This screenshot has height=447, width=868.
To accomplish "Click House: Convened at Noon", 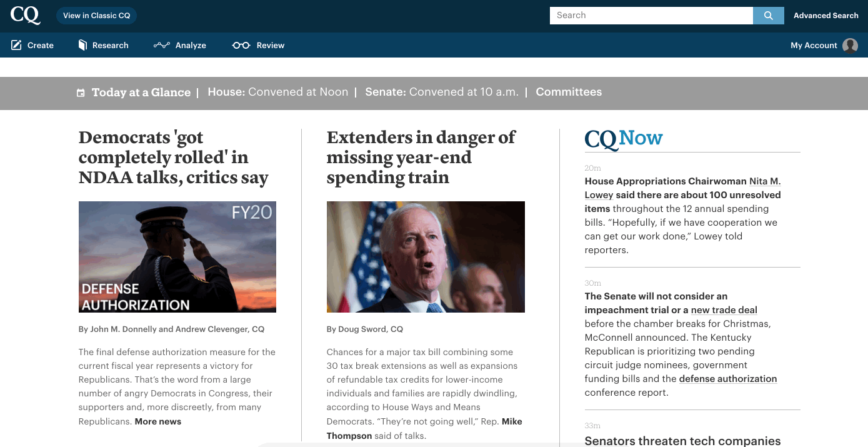I will pyautogui.click(x=278, y=92).
